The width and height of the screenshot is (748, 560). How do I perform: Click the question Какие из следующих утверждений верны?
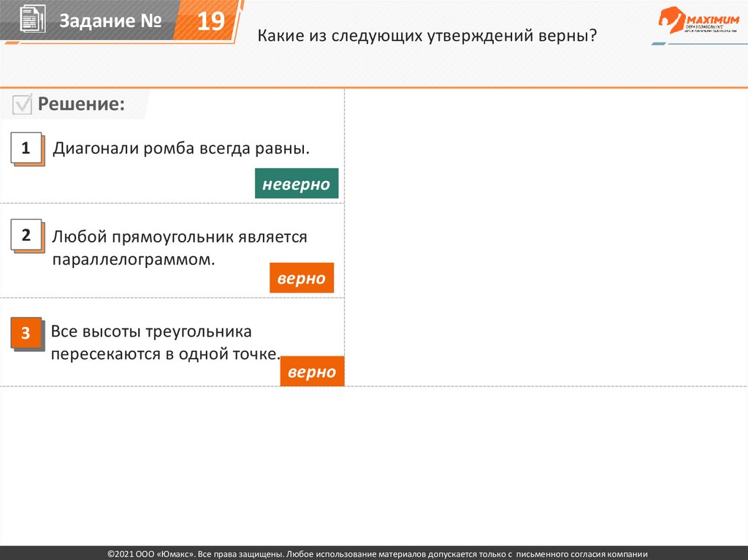pos(427,36)
